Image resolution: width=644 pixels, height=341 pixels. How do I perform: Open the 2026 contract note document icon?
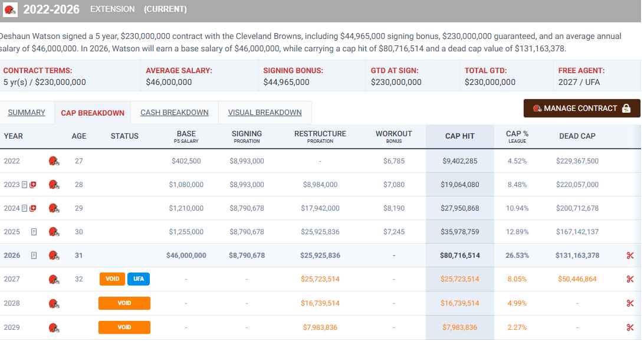pyautogui.click(x=34, y=255)
